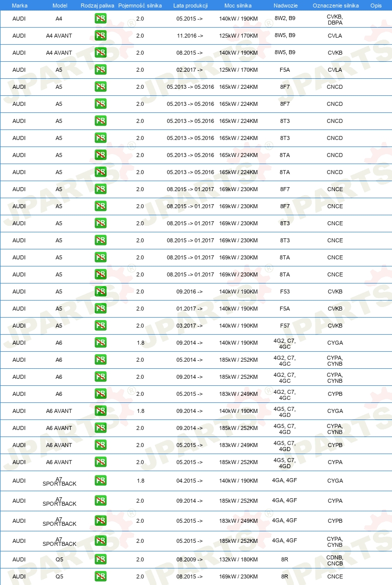Select 'A4' in the Model column

click(59, 19)
